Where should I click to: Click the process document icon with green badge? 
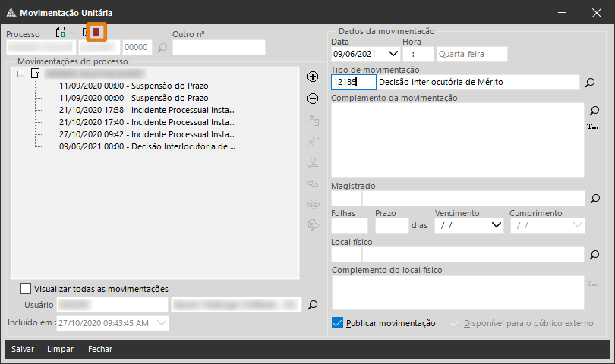[61, 32]
